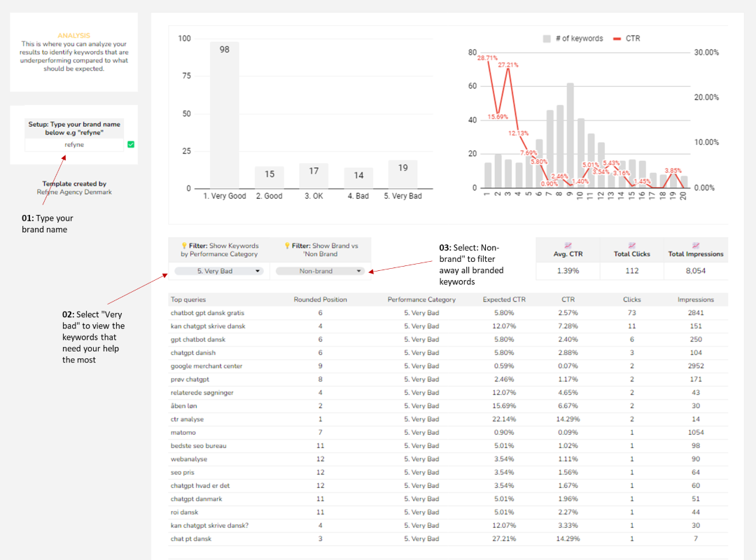Click the 3.85% CTR data label
The height and width of the screenshot is (560, 756).
[x=673, y=171]
